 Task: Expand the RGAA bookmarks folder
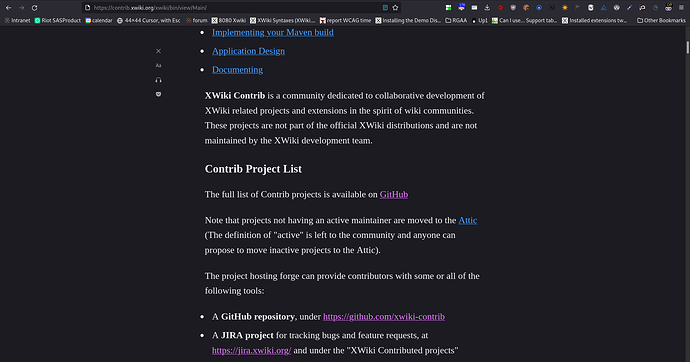point(456,20)
